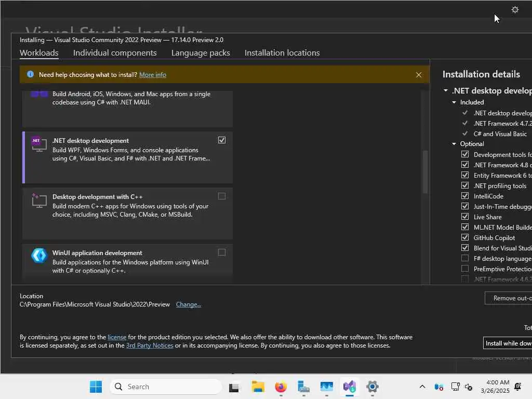Image resolution: width=532 pixels, height=399 pixels.
Task: Open the settings gear at top right
Action: [515, 9]
